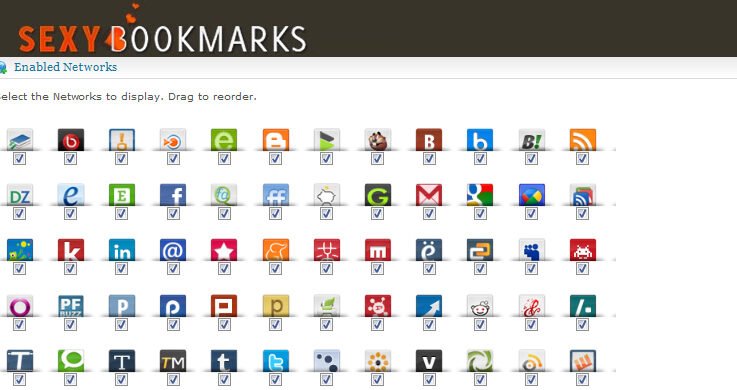Select the green Evernote 'E' icon
The height and width of the screenshot is (390, 737).
[122, 195]
